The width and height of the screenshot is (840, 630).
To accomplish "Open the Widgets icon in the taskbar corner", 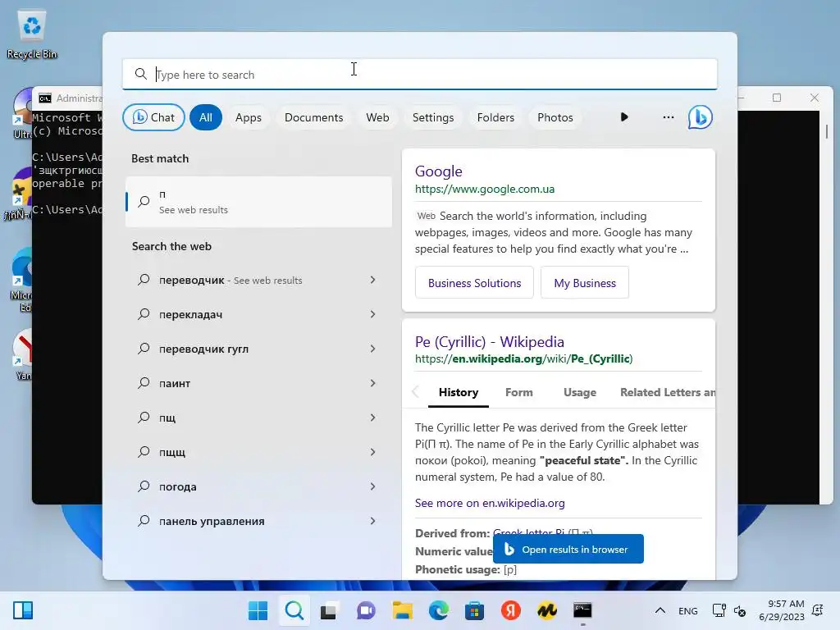I will [22, 610].
